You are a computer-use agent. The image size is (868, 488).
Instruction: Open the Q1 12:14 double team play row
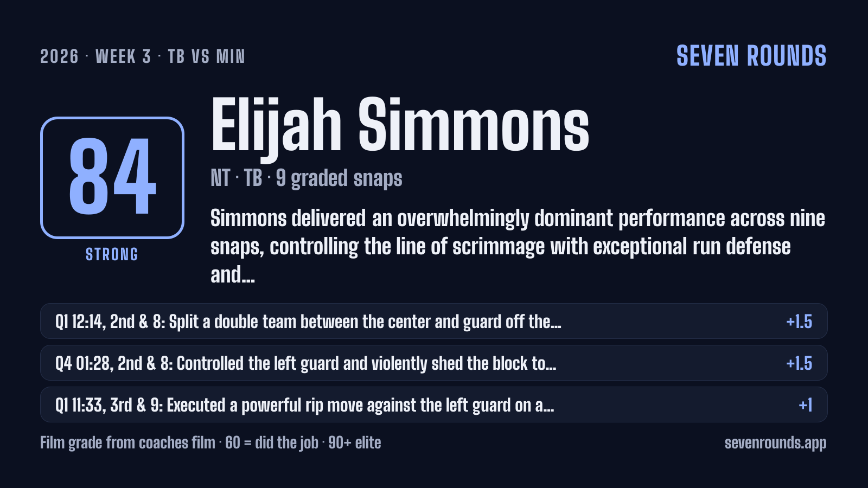(433, 321)
